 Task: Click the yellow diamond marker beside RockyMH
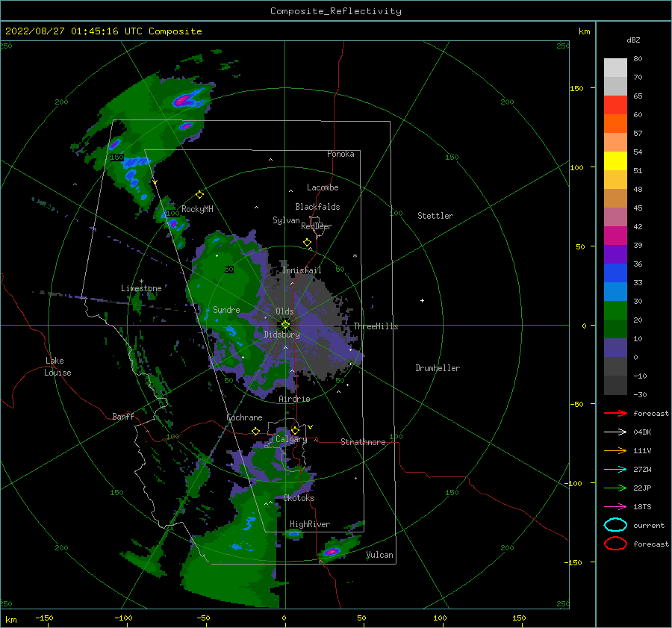[x=199, y=195]
